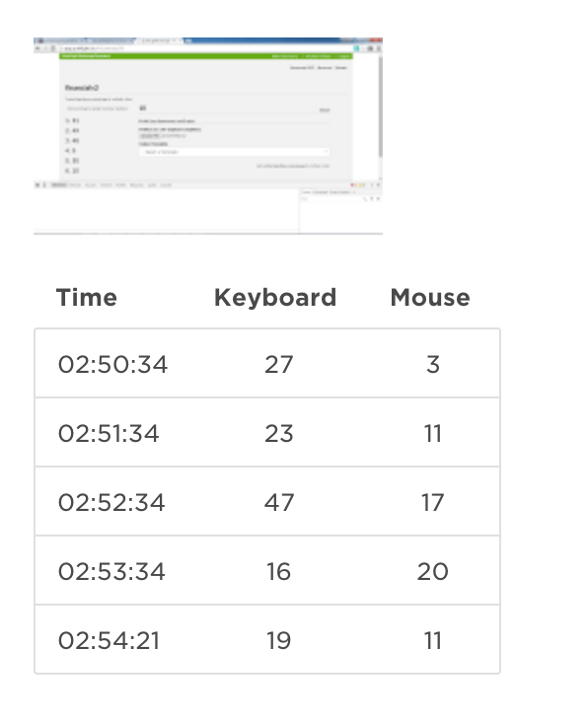Sort by the Keyboard column header

pos(275,297)
